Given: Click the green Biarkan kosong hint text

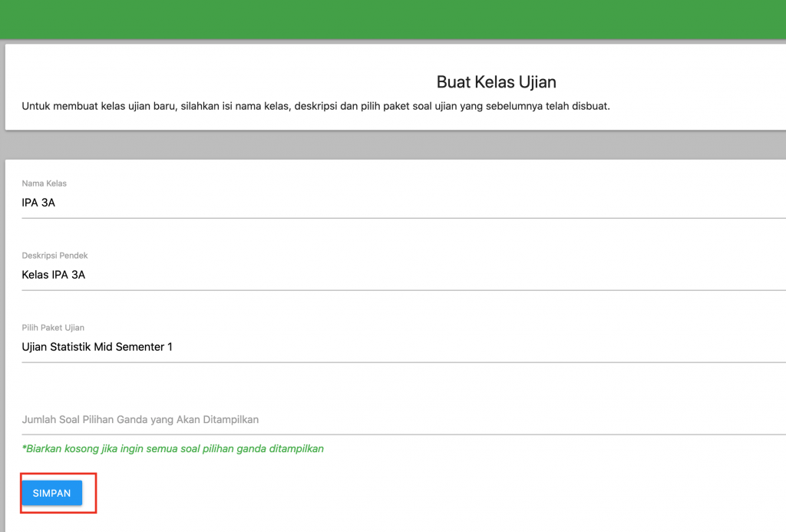Looking at the screenshot, I should coord(173,448).
